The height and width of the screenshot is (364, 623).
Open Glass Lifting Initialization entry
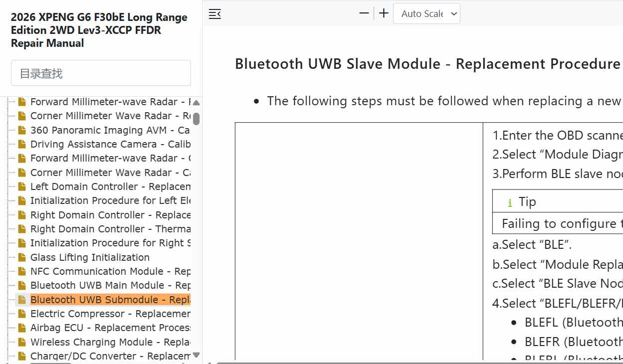click(90, 257)
